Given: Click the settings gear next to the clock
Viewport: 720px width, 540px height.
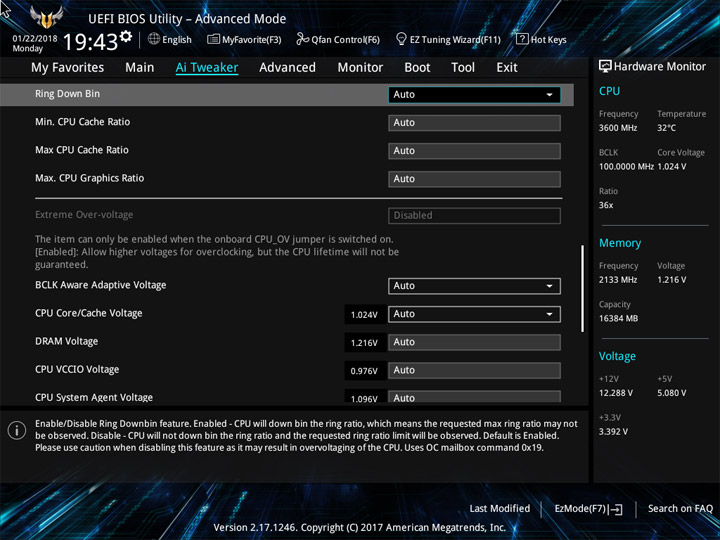Looking at the screenshot, I should tap(125, 36).
